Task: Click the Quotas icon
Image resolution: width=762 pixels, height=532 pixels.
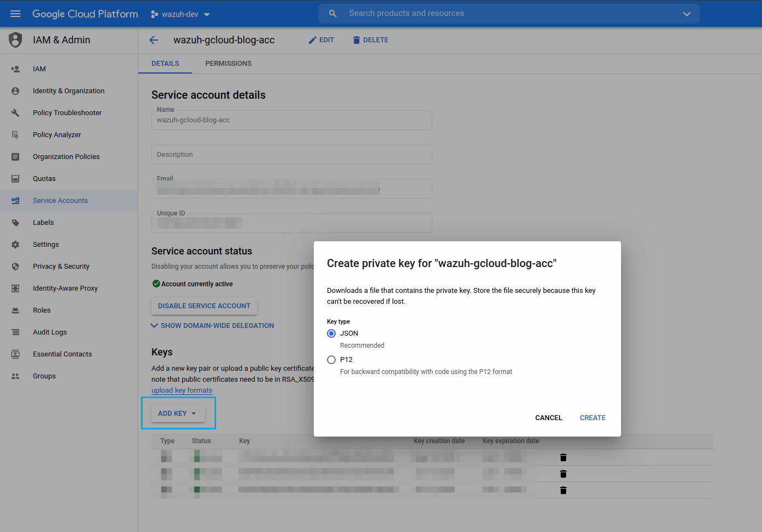Action: click(15, 179)
